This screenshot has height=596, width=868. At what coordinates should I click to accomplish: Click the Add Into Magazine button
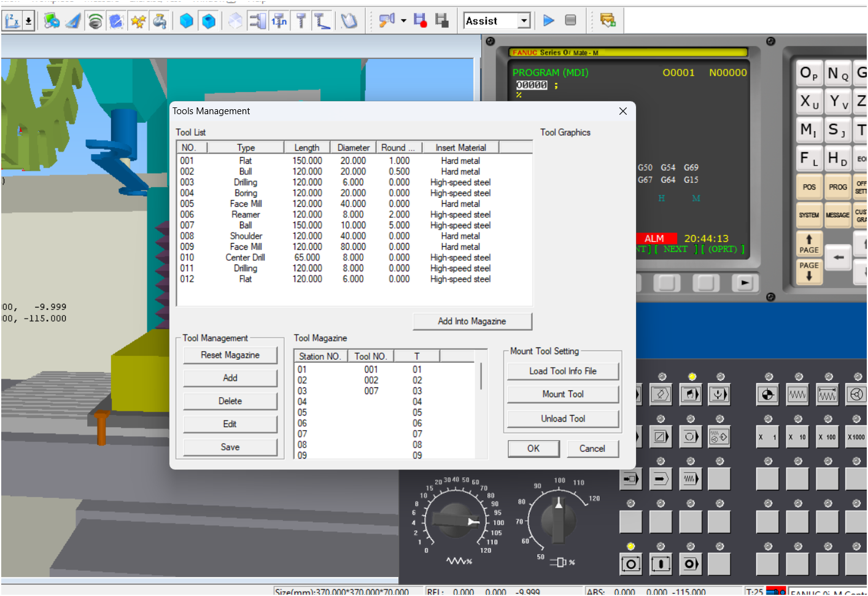471,321
